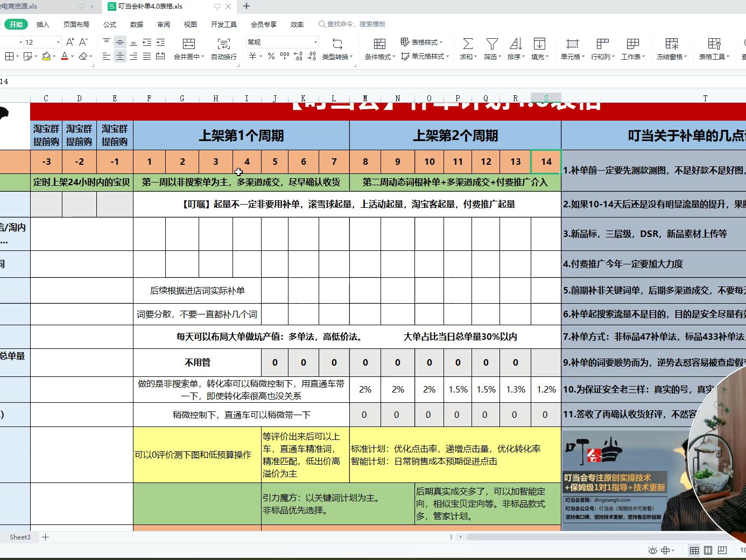746x560 pixels.
Task: Open the 页面布局 ribbon tab
Action: click(x=76, y=24)
